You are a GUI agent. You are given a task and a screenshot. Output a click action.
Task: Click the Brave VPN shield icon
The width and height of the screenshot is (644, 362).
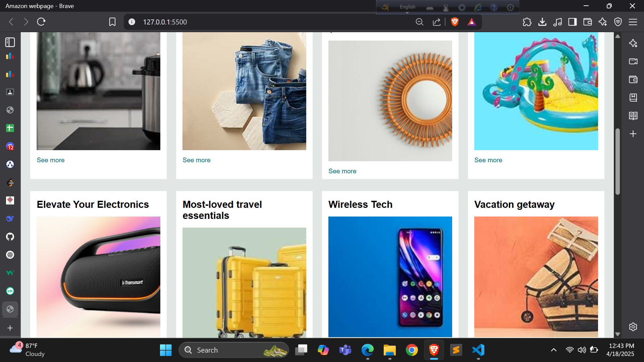618,22
